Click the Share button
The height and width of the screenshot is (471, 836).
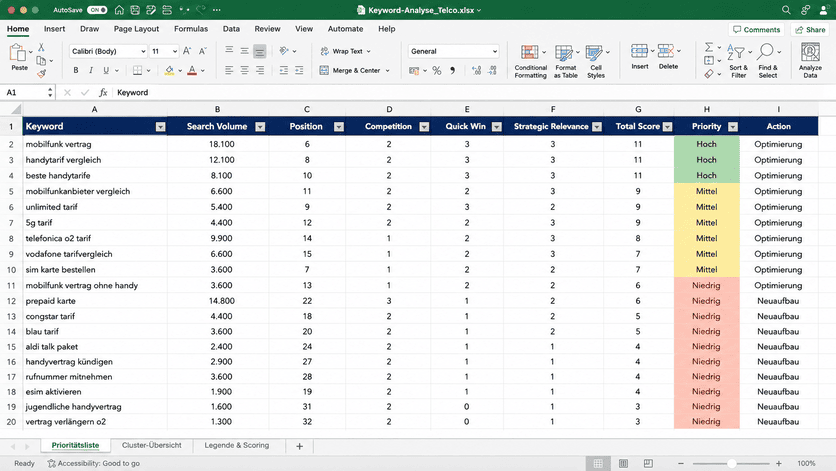(x=810, y=30)
